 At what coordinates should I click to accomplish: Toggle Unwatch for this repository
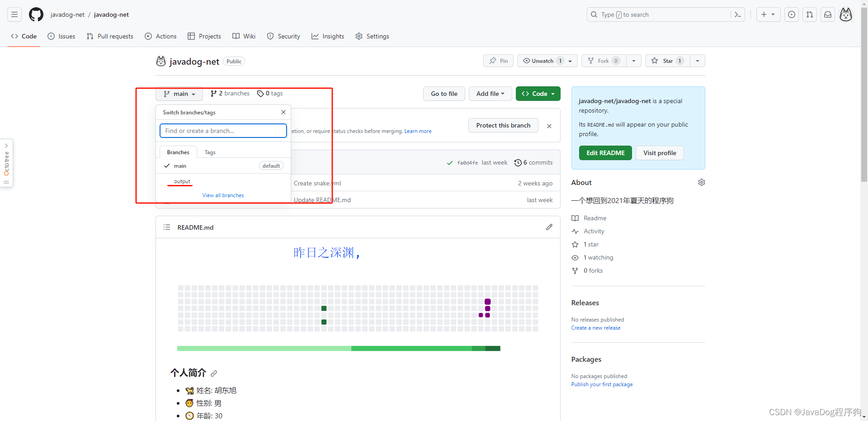pos(542,61)
